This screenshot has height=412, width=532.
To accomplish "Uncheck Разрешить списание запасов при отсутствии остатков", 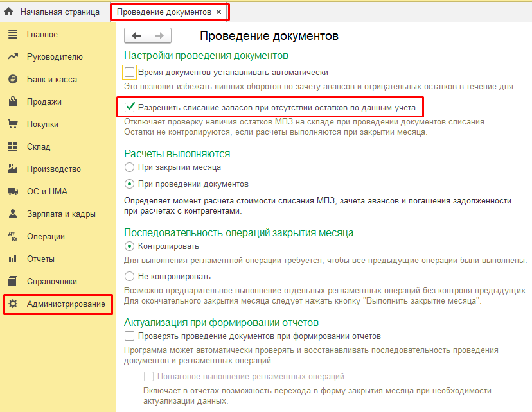I will (130, 107).
